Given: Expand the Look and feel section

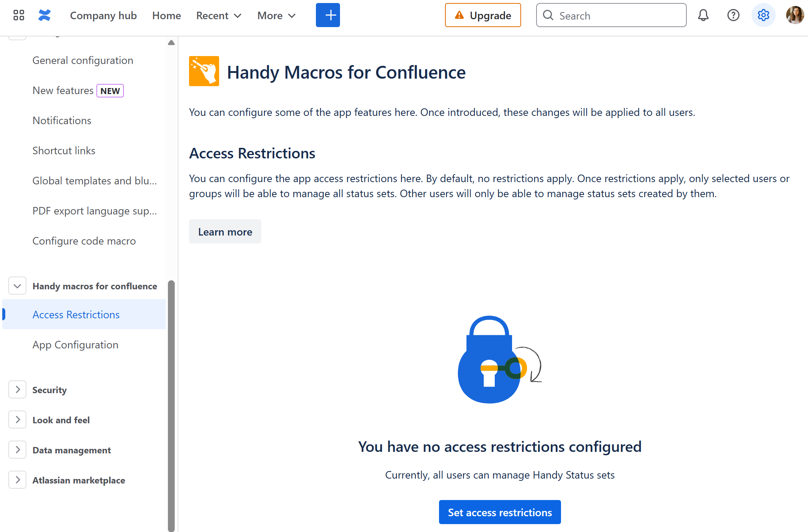Looking at the screenshot, I should [x=17, y=420].
